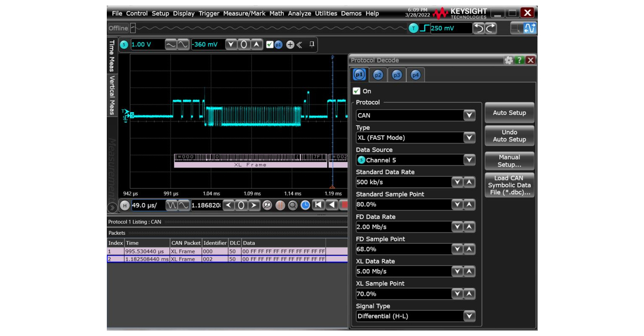Pin the channel setup toolbar with the pin icon

[312, 44]
